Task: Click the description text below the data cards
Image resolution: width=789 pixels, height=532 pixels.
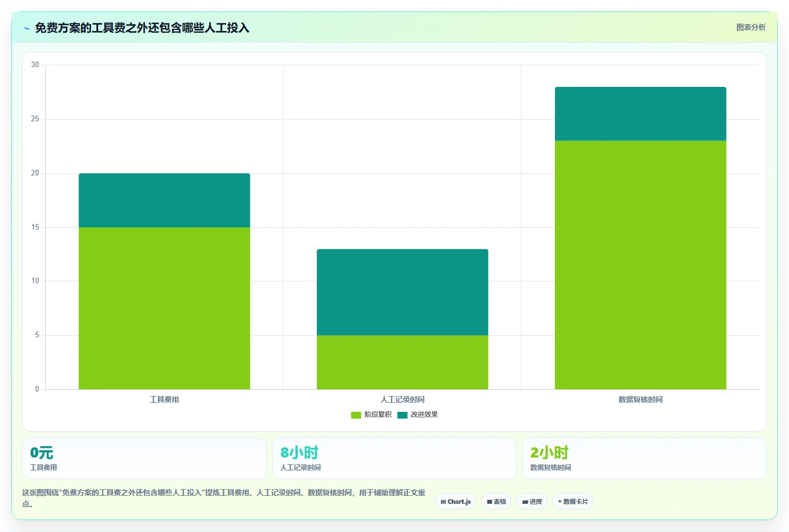Action: [224, 498]
